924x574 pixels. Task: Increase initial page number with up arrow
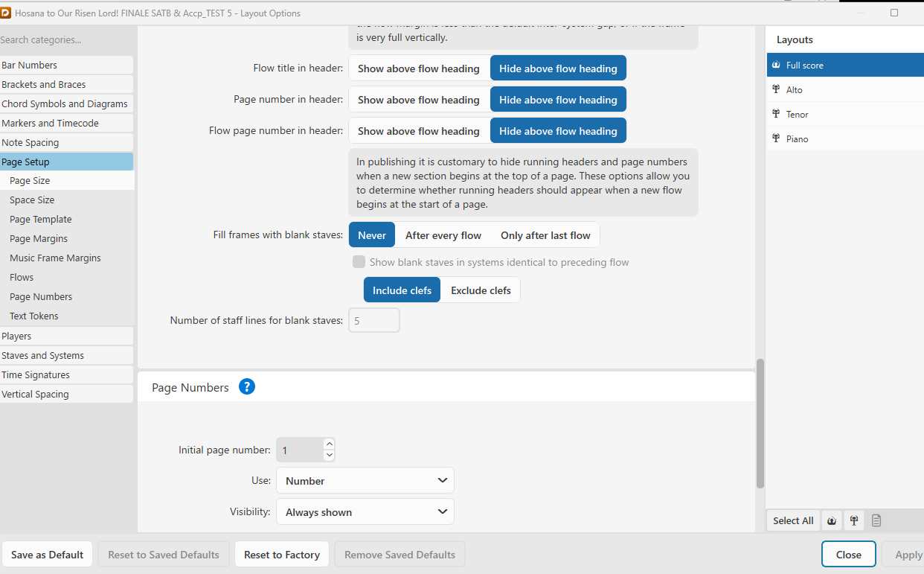[x=330, y=444]
